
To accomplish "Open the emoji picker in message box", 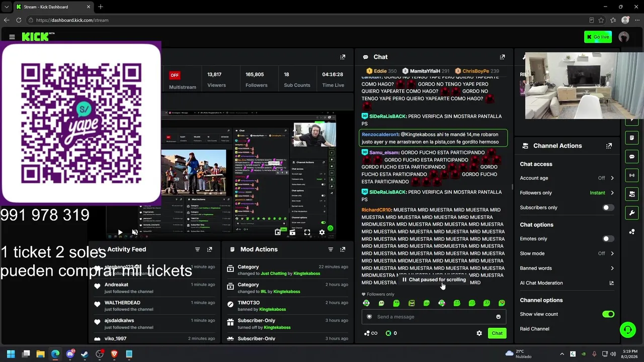I will coord(499,317).
